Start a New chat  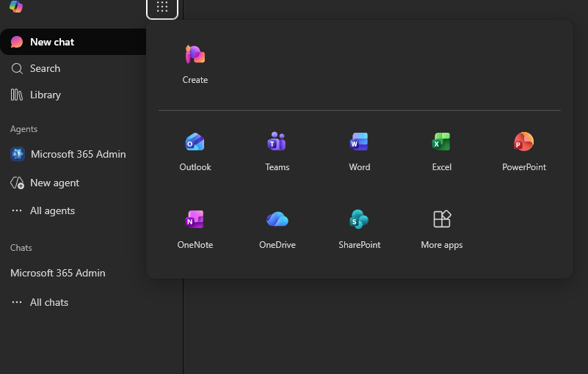click(73, 42)
